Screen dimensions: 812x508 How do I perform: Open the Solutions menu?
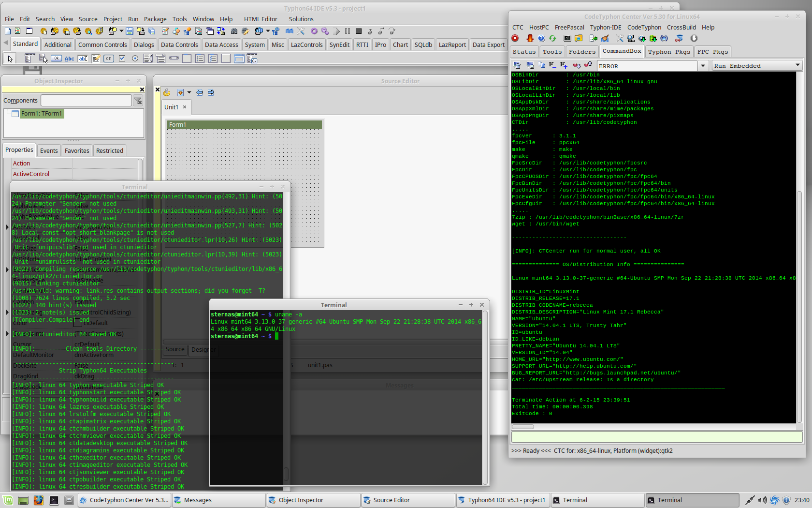pyautogui.click(x=301, y=19)
